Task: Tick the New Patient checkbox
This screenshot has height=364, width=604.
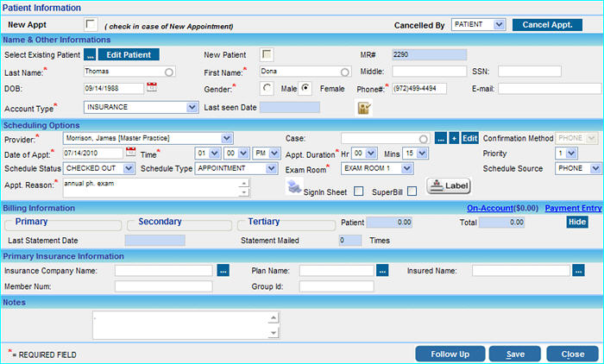Action: click(x=266, y=54)
